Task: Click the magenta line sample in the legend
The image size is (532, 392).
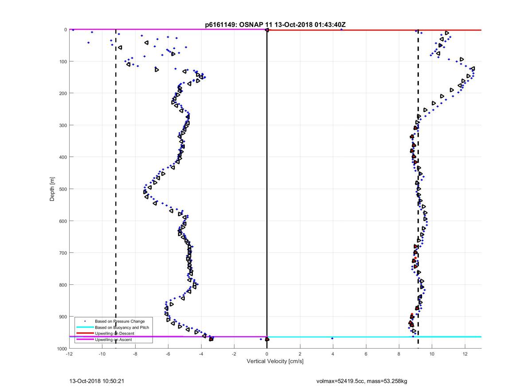Action: pos(85,339)
